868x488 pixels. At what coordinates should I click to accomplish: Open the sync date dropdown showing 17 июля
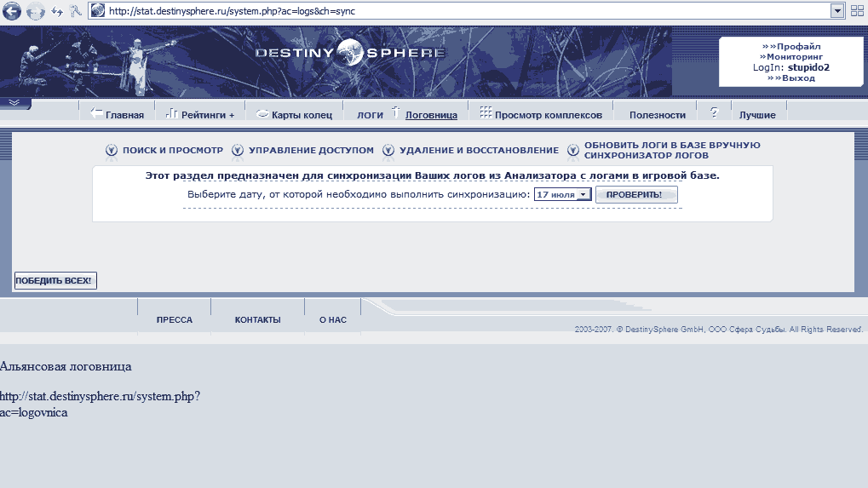562,195
